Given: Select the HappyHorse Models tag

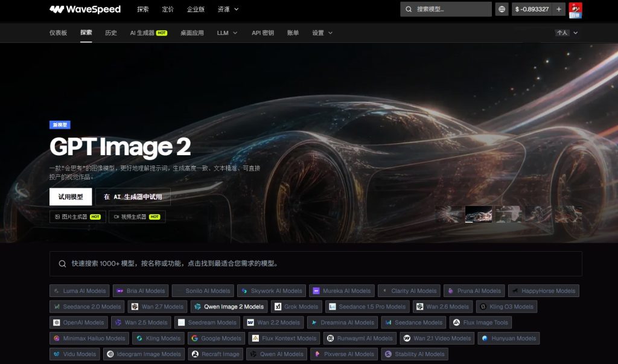Looking at the screenshot, I should click(544, 290).
